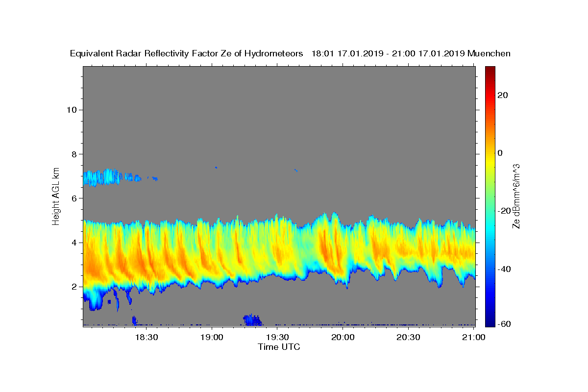Click the '20:30' time tick label

pos(408,337)
